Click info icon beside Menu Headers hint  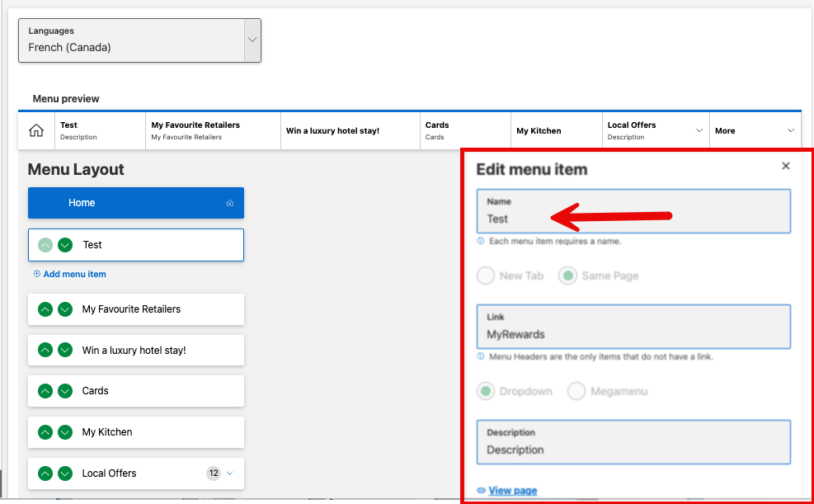[x=481, y=356]
